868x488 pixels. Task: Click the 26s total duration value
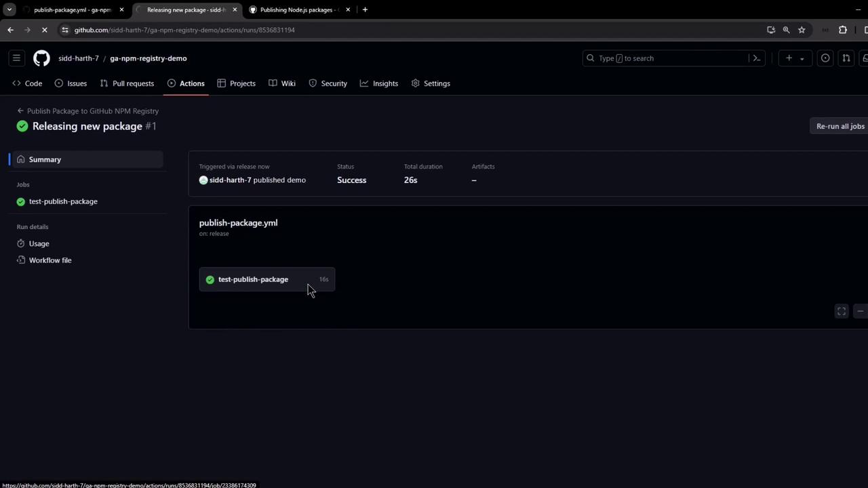pos(411,180)
